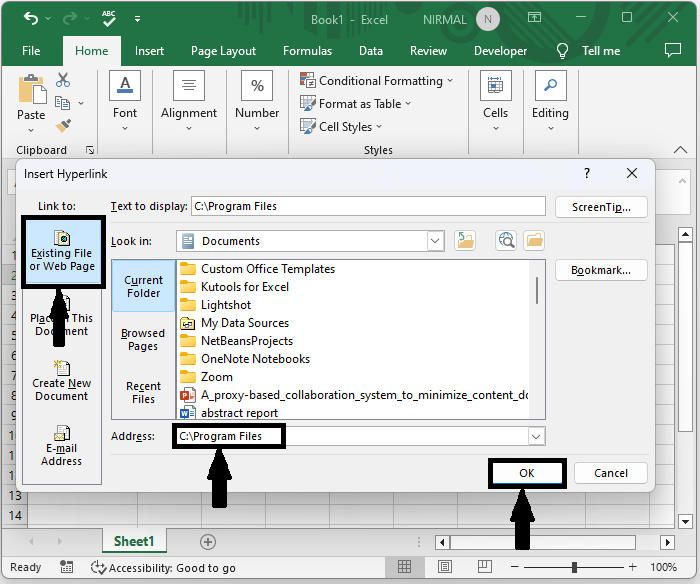Open the Address history dropdown arrow
Viewport: 700px width, 584px height.
pyautogui.click(x=536, y=437)
